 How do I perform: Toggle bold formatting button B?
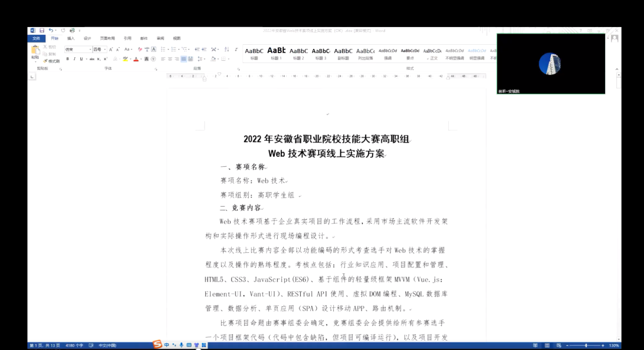68,59
